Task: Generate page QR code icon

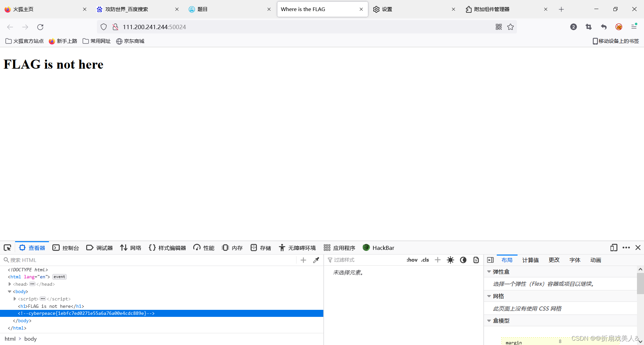Action: point(499,27)
